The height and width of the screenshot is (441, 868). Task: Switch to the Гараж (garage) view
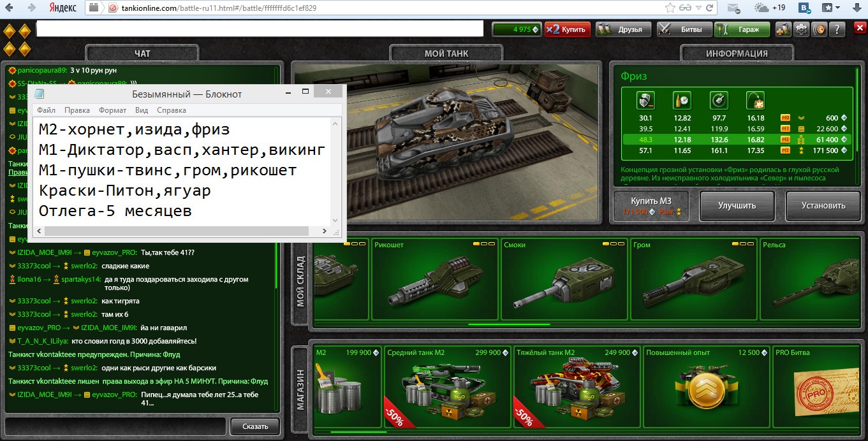[742, 29]
